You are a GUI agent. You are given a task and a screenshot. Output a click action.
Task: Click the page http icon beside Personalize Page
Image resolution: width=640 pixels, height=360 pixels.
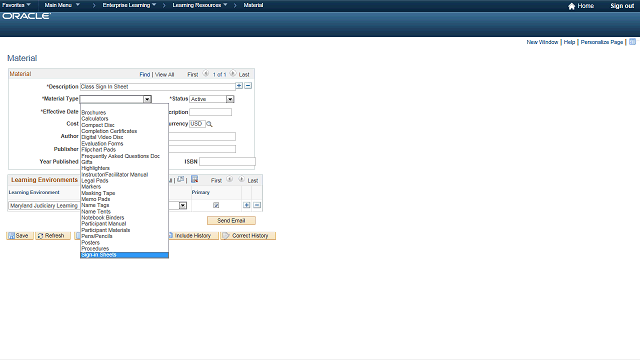(x=632, y=42)
